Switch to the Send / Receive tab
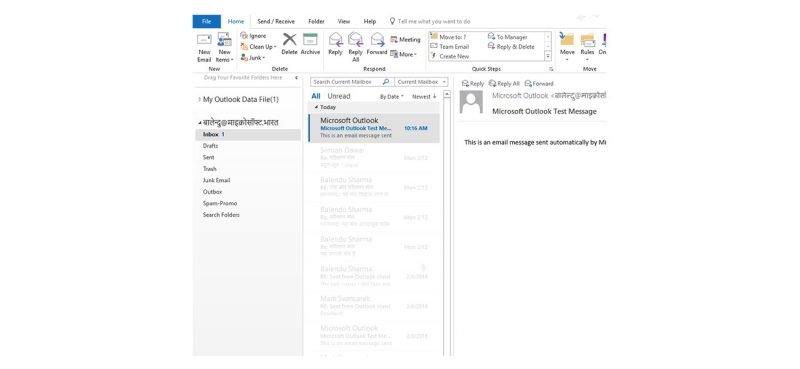 276,21
